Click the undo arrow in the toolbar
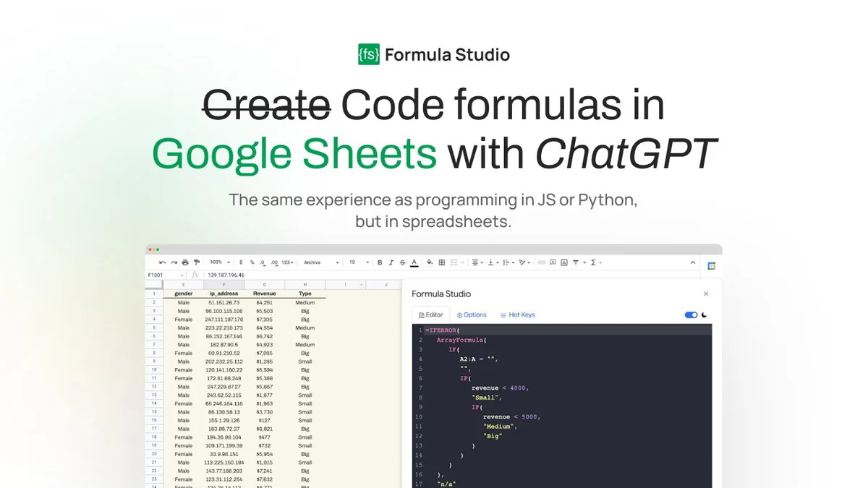This screenshot has width=868, height=488. 162,262
